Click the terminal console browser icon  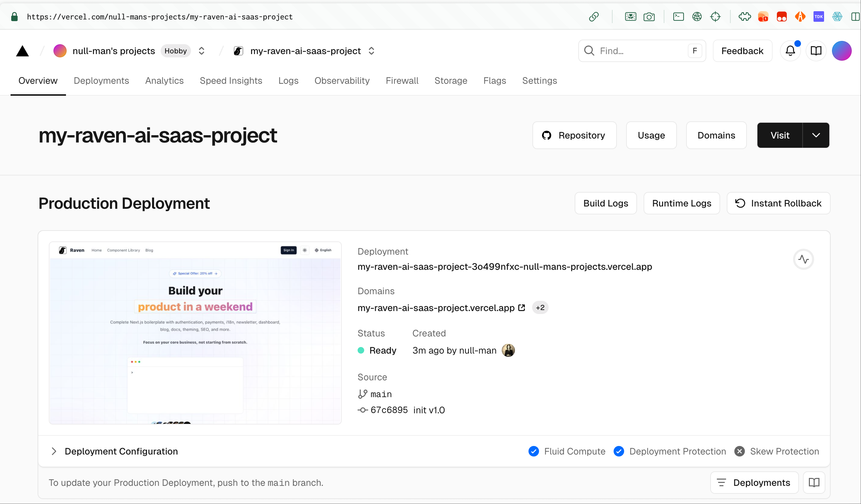coord(678,16)
